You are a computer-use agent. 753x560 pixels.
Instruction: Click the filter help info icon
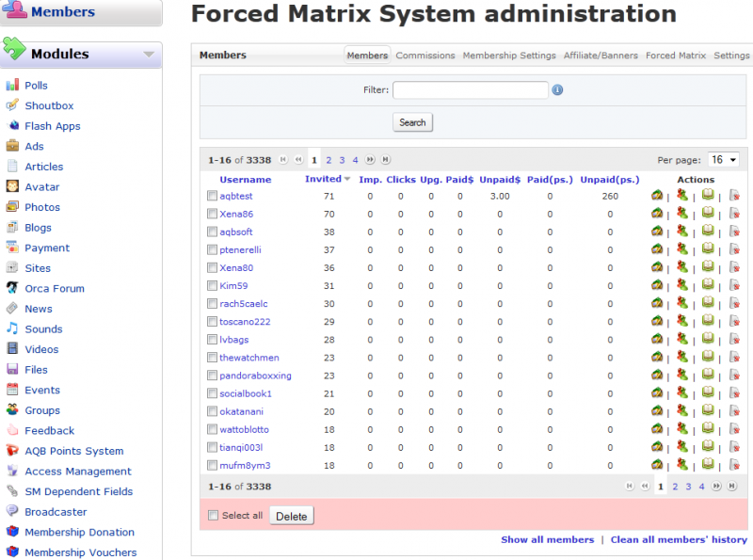[x=557, y=90]
